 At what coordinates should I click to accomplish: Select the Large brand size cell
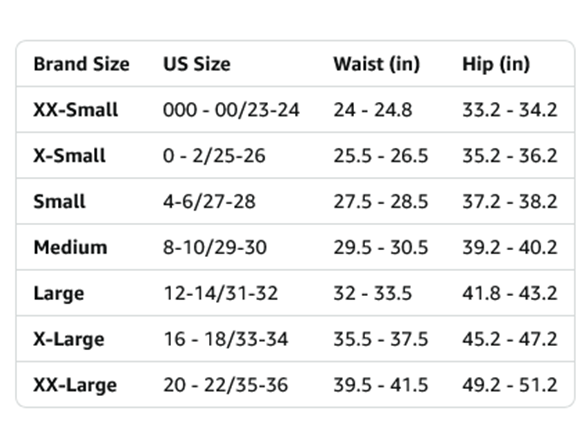coord(59,294)
